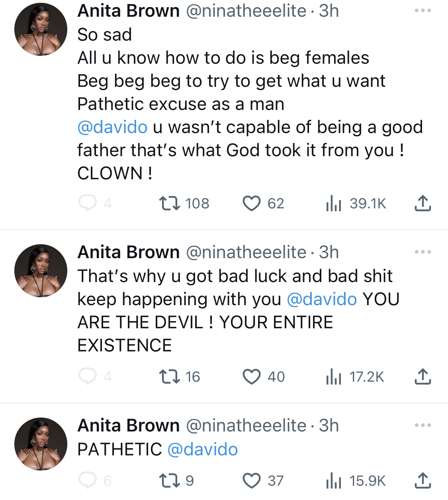Viewport: 448px width, 500px height.
Task: Share the first tweet via share icon
Action: [x=423, y=203]
